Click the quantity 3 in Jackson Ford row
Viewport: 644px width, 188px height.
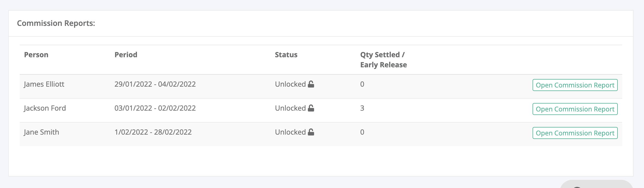(x=362, y=108)
